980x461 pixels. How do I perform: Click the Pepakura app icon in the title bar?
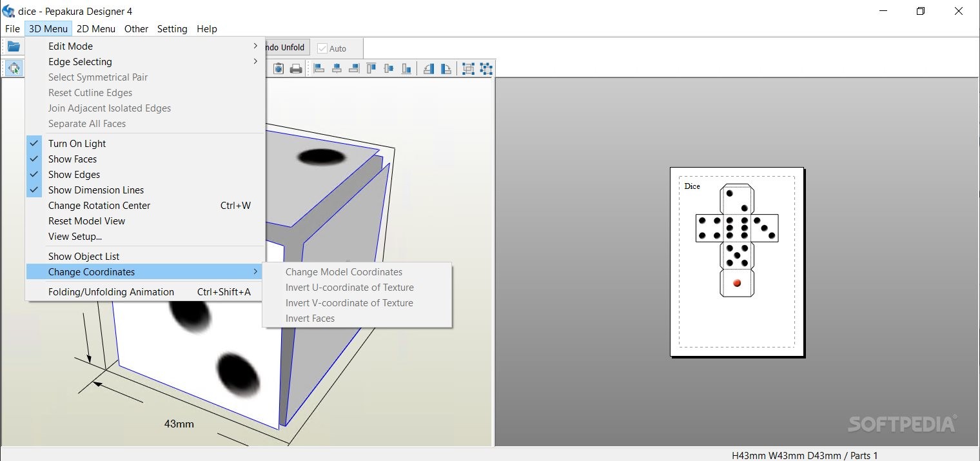(9, 11)
